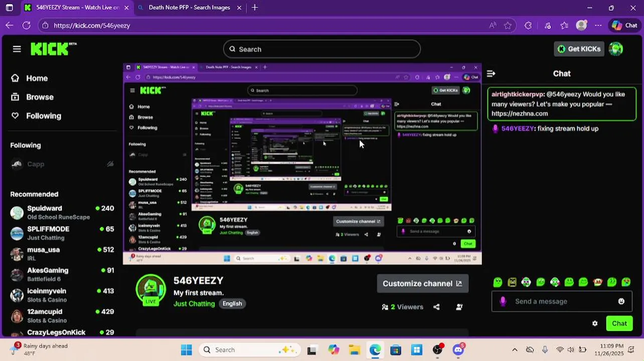Insert the first green blob emote
The height and width of the screenshot is (361, 644).
point(498,282)
